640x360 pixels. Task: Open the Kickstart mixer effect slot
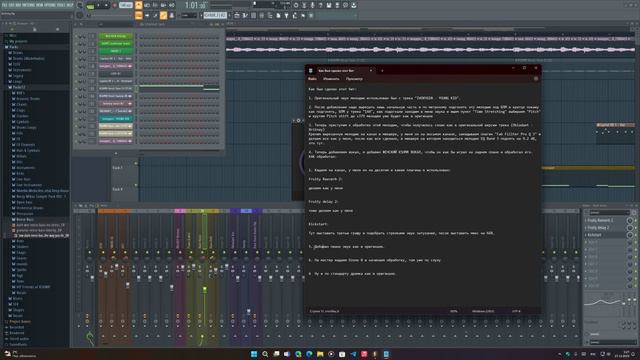click(604, 235)
